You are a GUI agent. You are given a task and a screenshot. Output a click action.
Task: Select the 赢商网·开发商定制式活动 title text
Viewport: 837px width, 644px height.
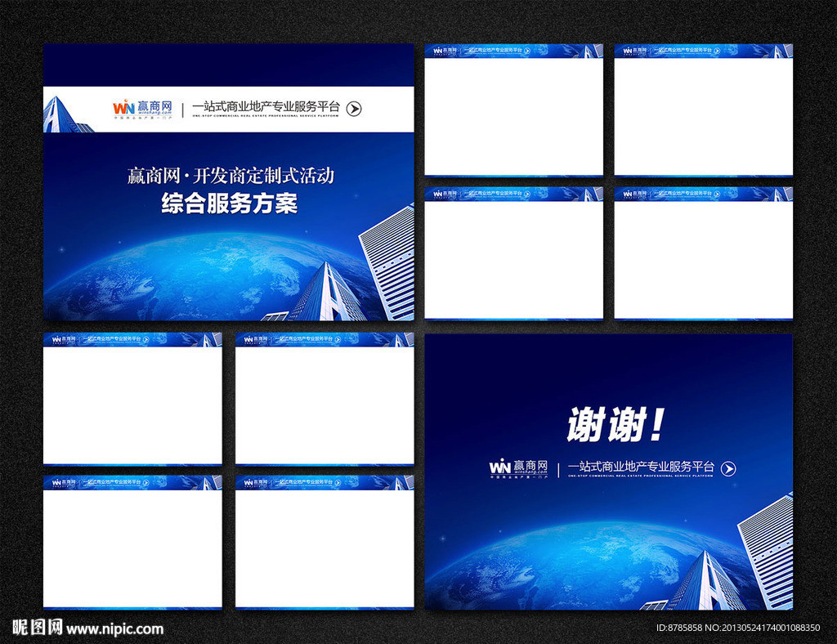(x=231, y=176)
